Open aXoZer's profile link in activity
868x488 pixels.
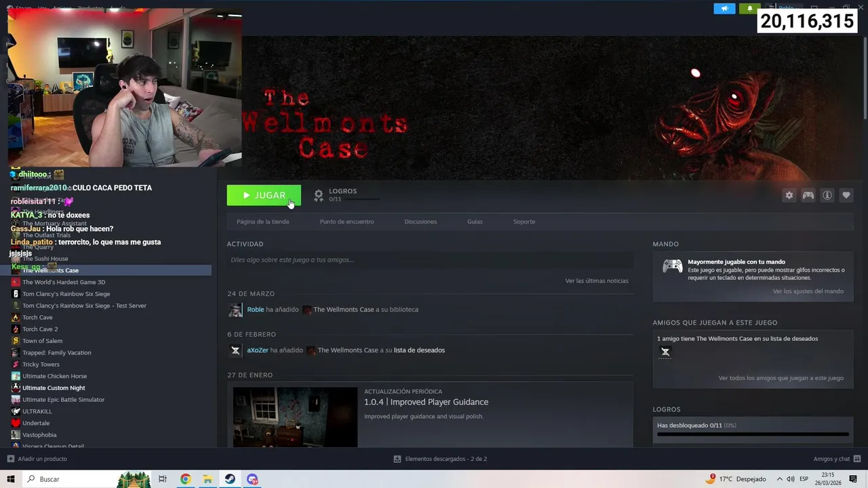tap(258, 350)
